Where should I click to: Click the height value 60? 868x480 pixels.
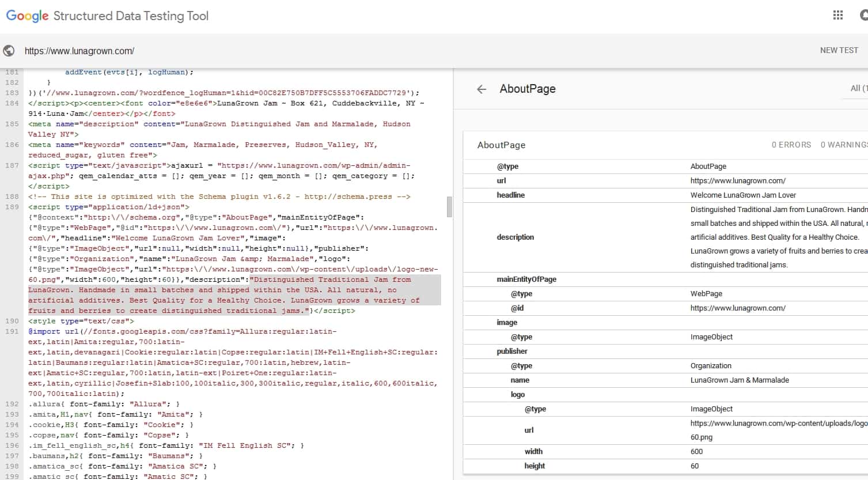point(694,466)
